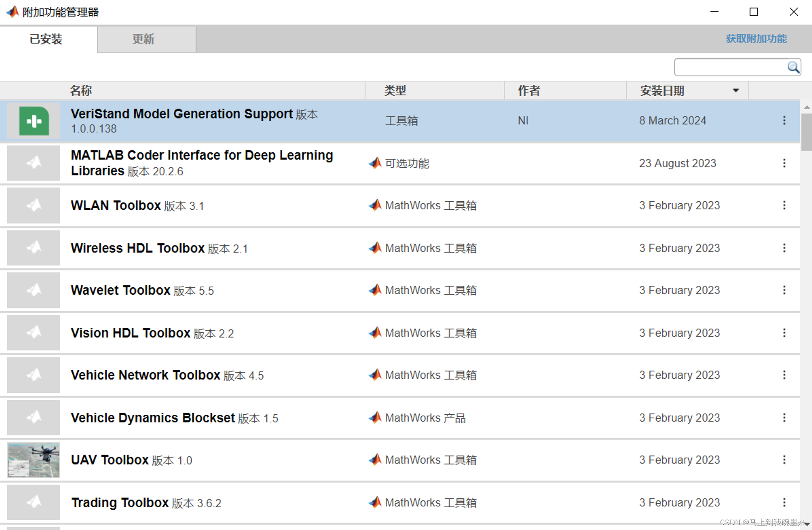Sort by the 安装日期 column header
Screen dimensions: 812x530
point(662,90)
